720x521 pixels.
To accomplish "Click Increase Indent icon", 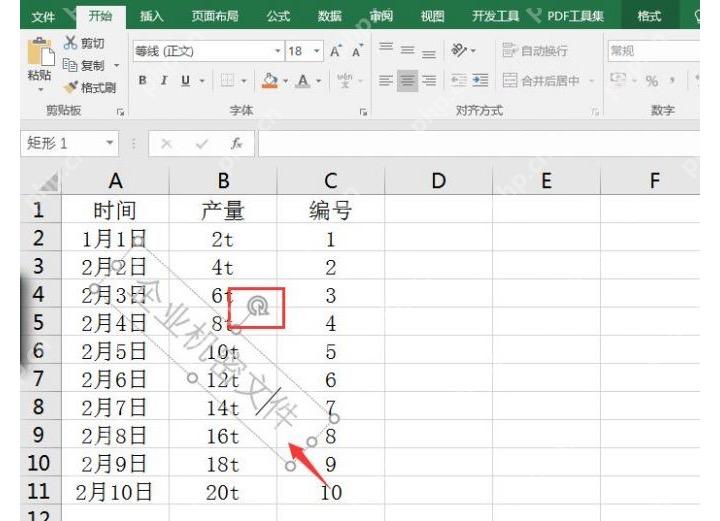I will tap(480, 81).
